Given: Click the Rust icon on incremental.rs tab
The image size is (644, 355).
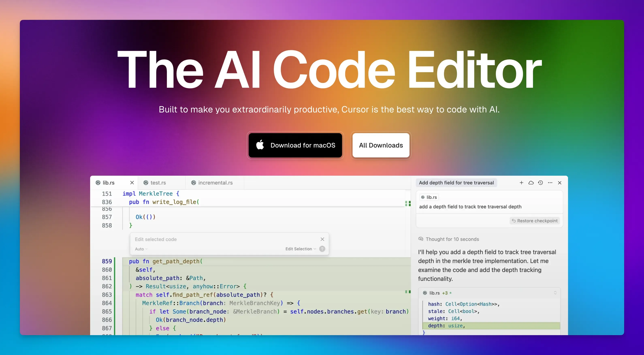Looking at the screenshot, I should click(x=193, y=183).
